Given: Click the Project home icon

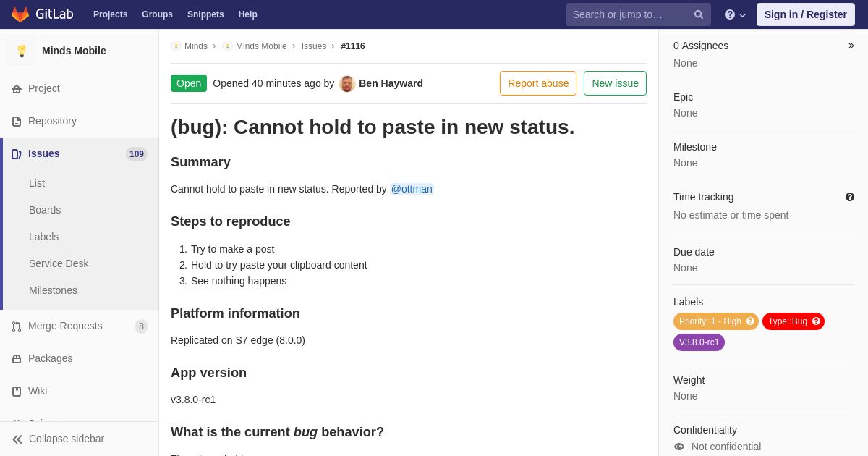Looking at the screenshot, I should (x=17, y=89).
